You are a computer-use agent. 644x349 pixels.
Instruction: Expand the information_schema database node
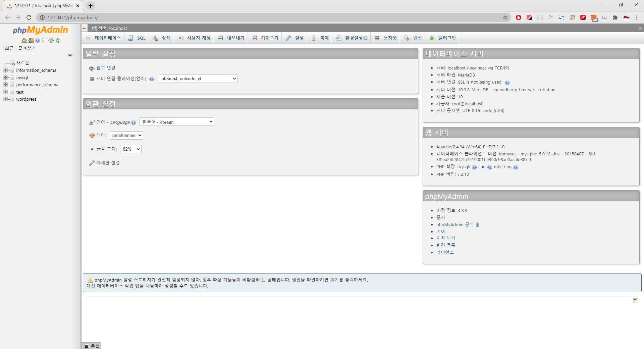(5, 70)
